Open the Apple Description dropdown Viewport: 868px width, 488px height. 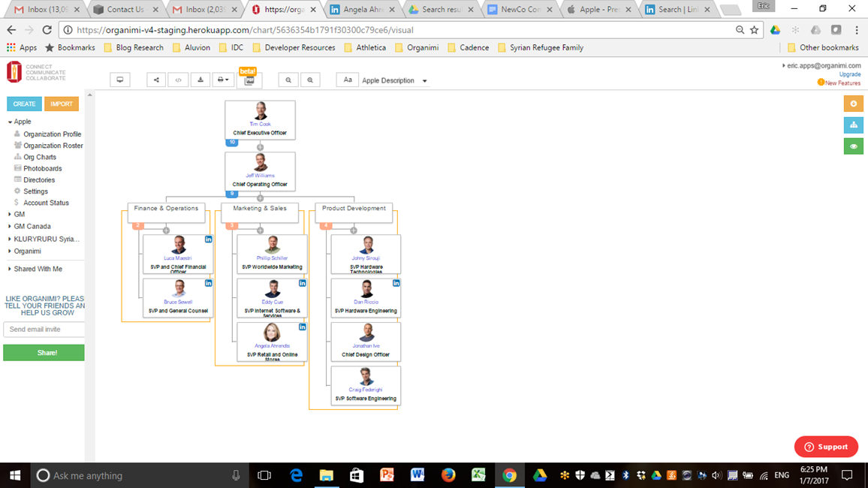tap(395, 81)
